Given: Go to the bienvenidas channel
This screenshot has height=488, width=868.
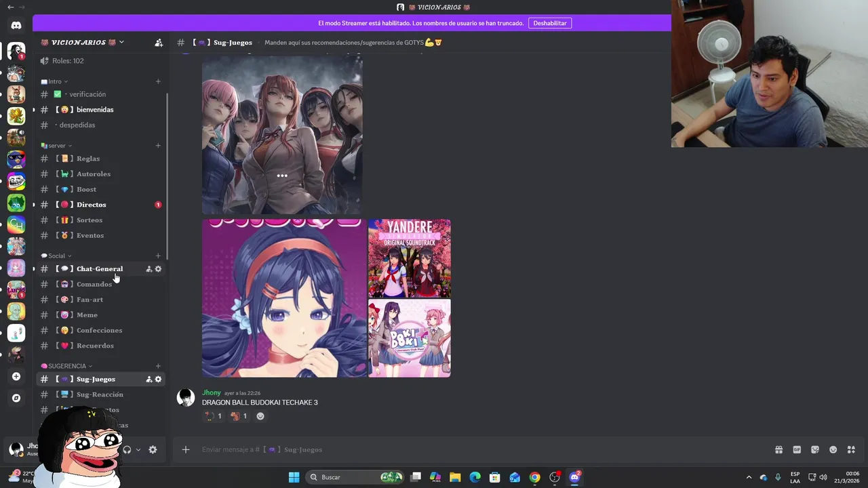Looking at the screenshot, I should point(100,110).
